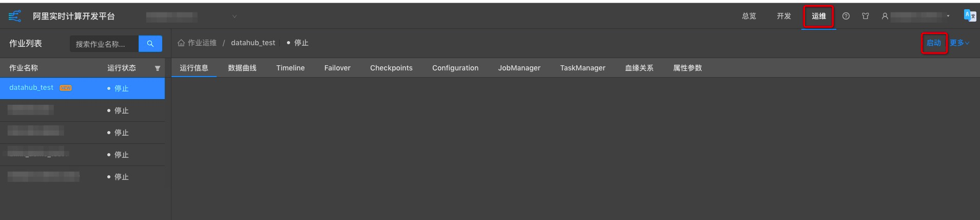Click 作业运维 breadcrumb link
Viewport: 980px width, 220px height.
point(202,43)
